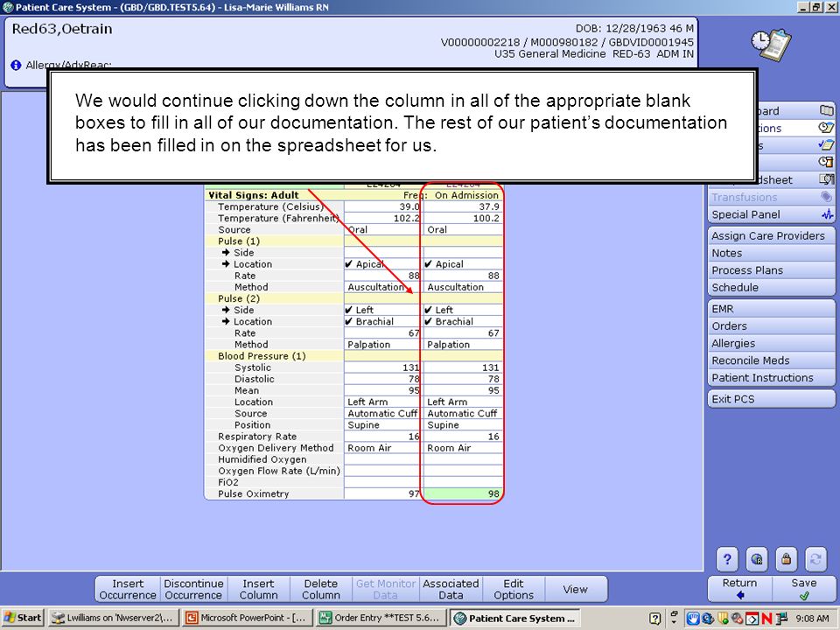Select the Pulse Oximetry cell showing 98

pos(463,493)
